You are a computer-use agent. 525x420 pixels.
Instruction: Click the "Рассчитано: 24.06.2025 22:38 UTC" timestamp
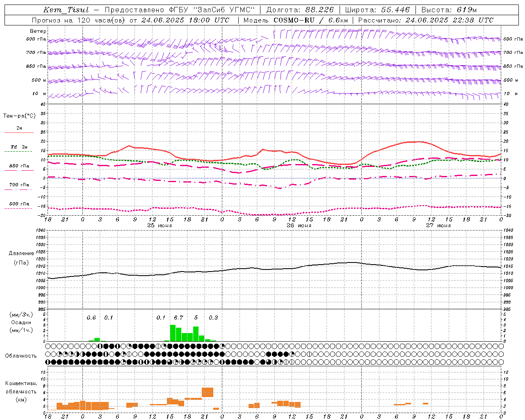[x=426, y=20]
